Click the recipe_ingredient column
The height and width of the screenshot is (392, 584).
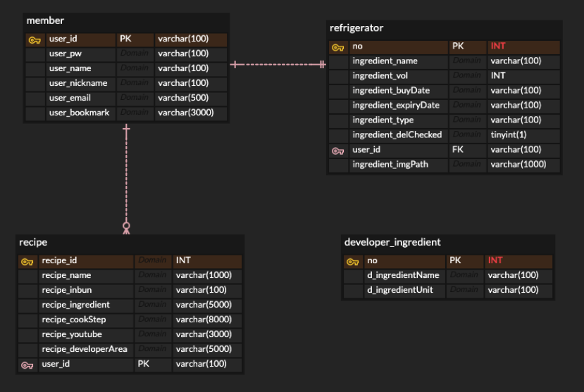pos(75,305)
